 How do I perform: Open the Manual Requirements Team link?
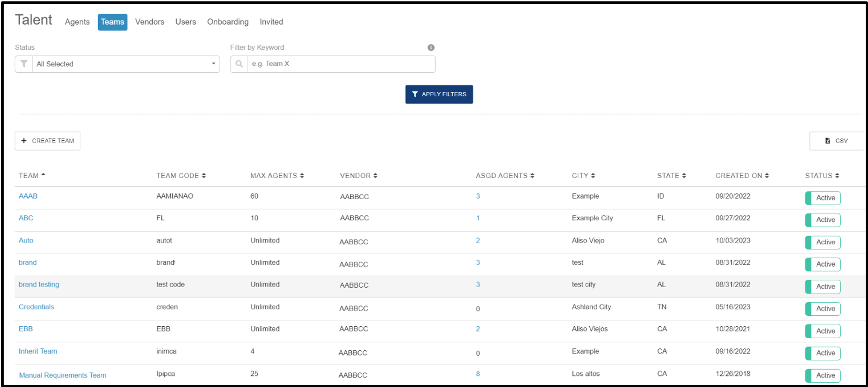tap(63, 375)
